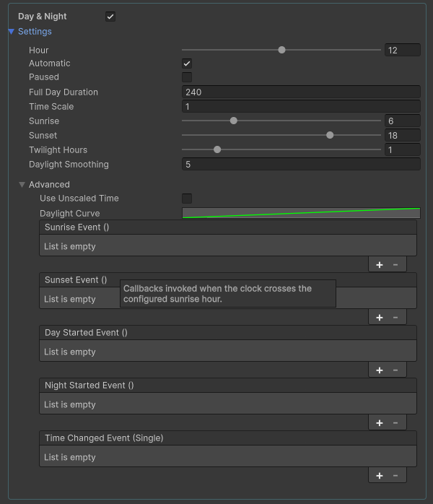Viewport: 433px width, 504px height.
Task: Click the Sunrise value field showing 6
Action: click(x=403, y=121)
